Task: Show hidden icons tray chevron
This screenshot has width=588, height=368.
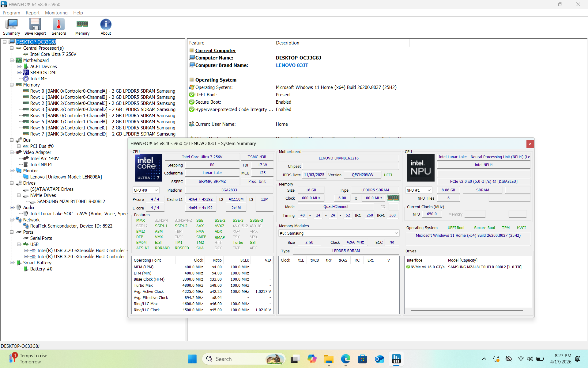Action: click(484, 359)
